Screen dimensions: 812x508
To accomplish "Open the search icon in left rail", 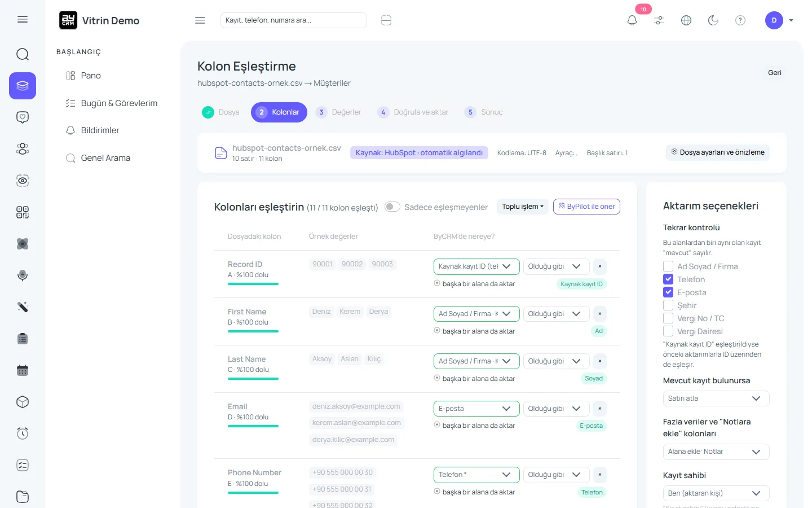I will (x=23, y=54).
